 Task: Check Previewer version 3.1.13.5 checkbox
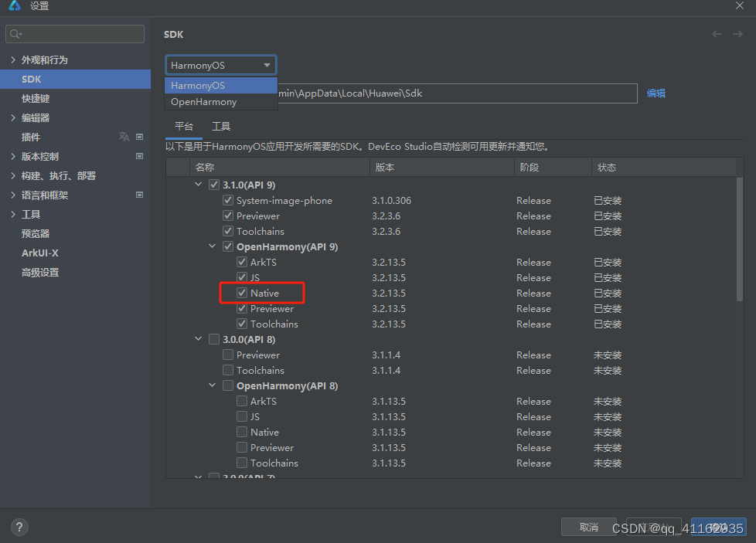tap(242, 447)
